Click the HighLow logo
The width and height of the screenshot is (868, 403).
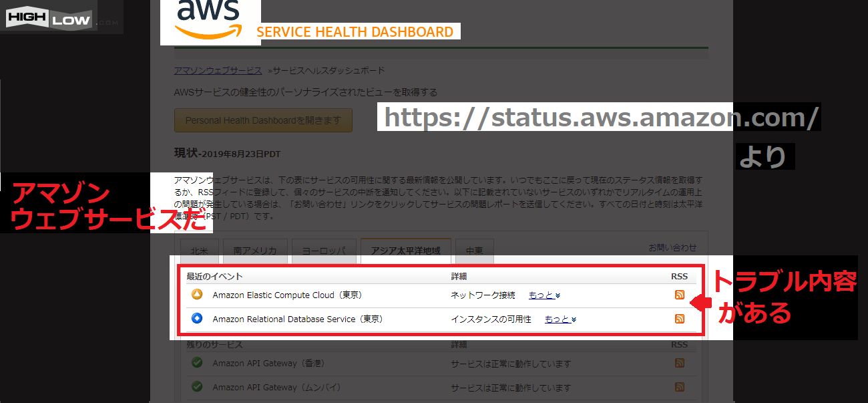[49, 20]
